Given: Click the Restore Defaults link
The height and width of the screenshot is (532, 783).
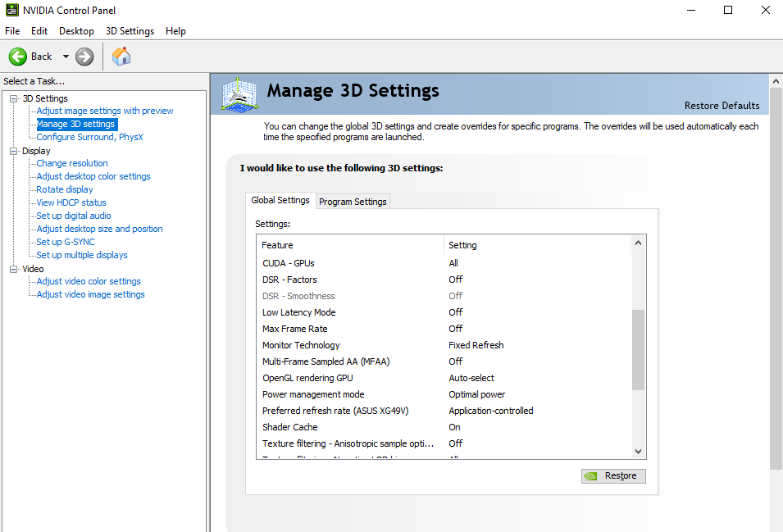Looking at the screenshot, I should point(722,106).
